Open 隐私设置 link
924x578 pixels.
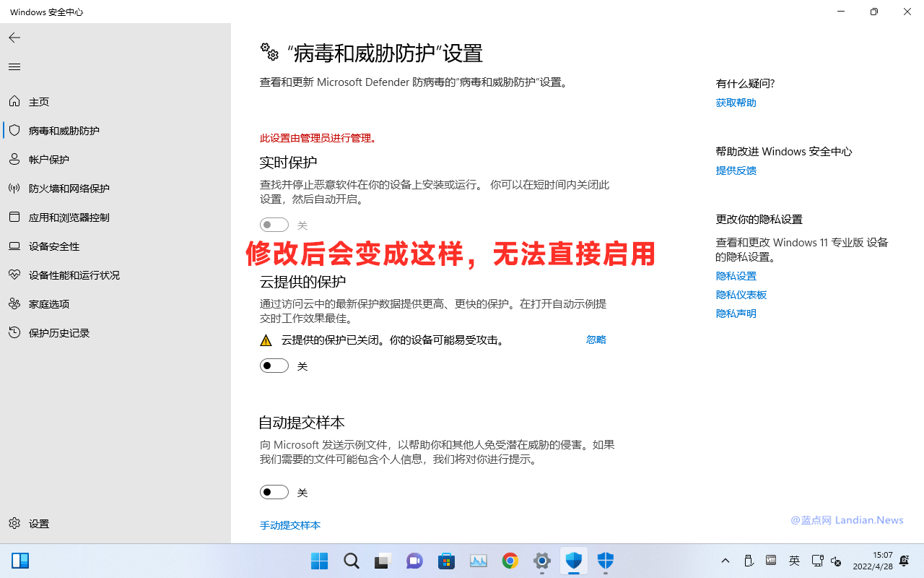coord(736,276)
